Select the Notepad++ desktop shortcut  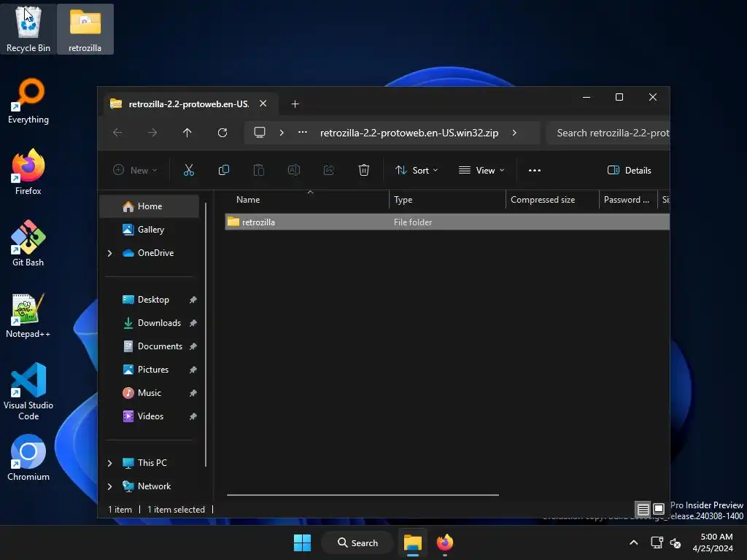28,315
